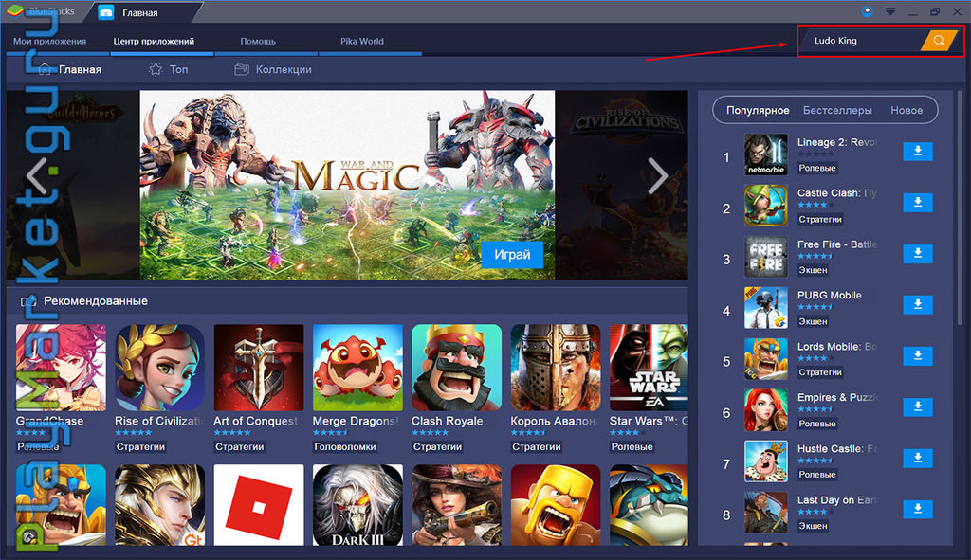This screenshot has height=560, width=971.
Task: Open the cowgirl with gun game tile
Action: pyautogui.click(x=456, y=505)
